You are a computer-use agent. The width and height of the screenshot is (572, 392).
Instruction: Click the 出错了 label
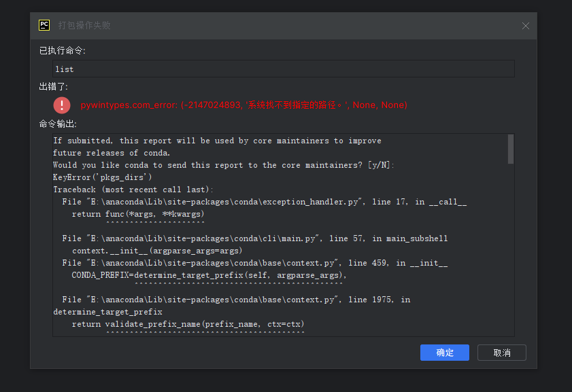[53, 87]
